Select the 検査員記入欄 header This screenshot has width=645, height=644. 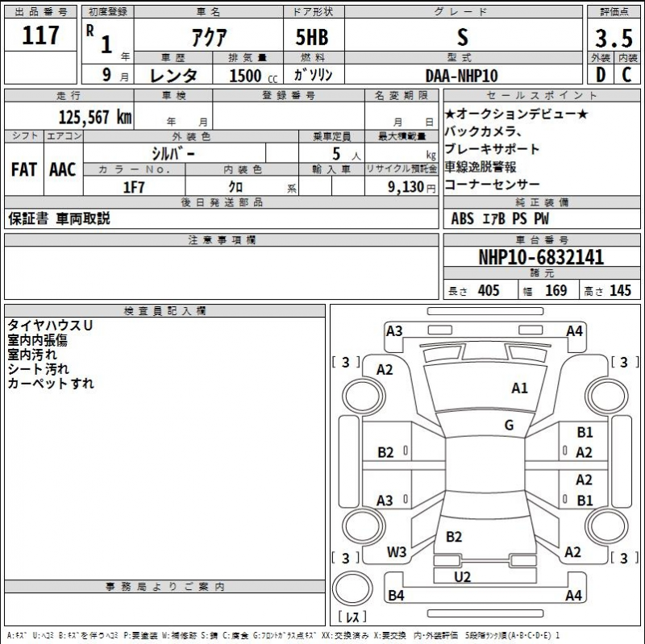tap(164, 311)
